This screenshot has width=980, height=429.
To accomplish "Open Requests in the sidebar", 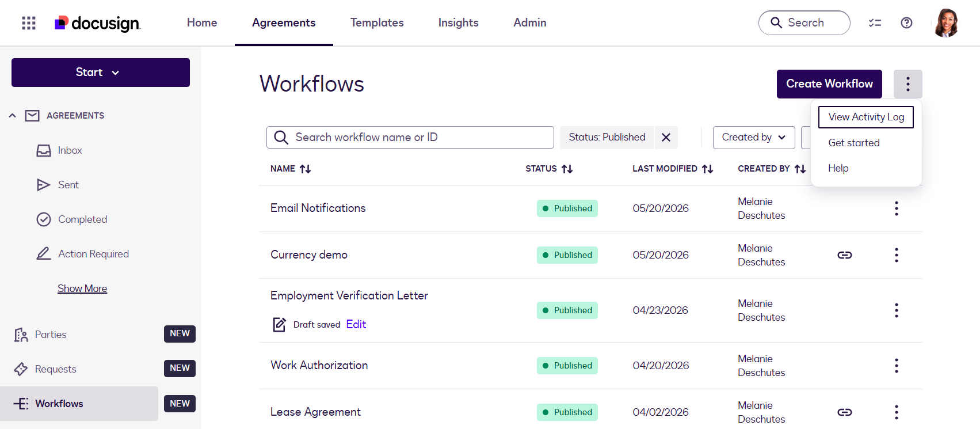I will 56,369.
